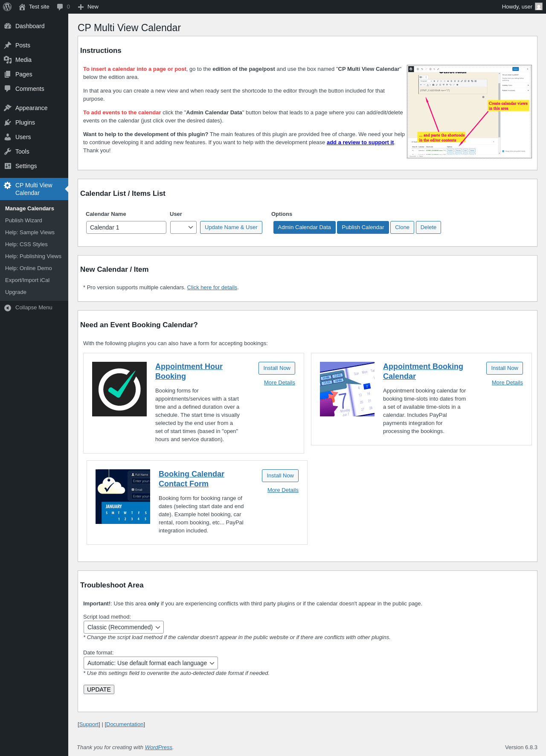Click the Appointment Booking Calendar plugin thumbnail

point(347,389)
